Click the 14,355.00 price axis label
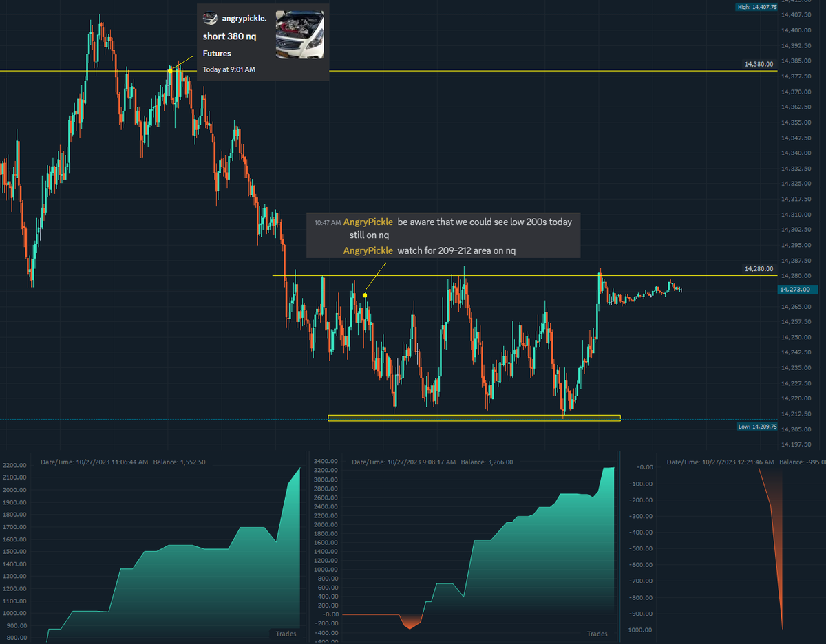The width and height of the screenshot is (826, 644). (795, 122)
